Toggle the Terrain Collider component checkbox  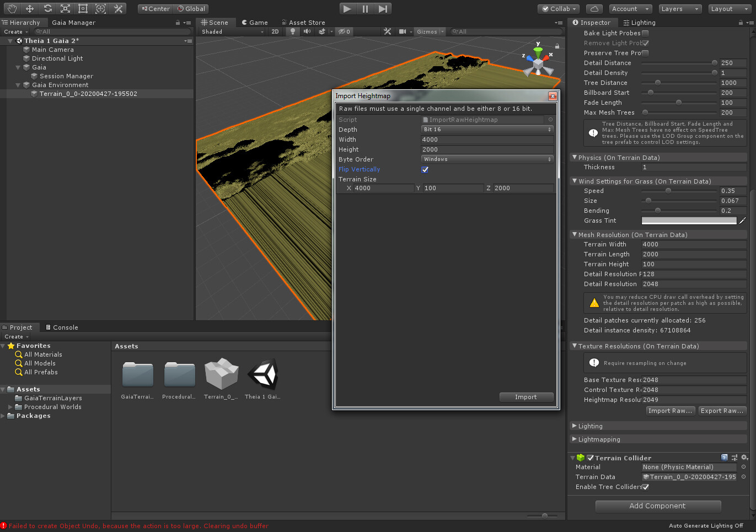coord(591,458)
